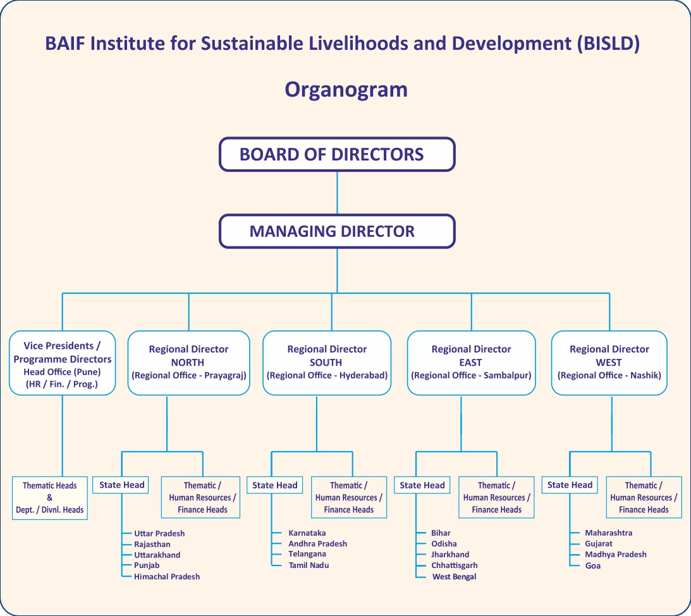Click 'Gujarat' in the state list
691x616 pixels.
[599, 543]
